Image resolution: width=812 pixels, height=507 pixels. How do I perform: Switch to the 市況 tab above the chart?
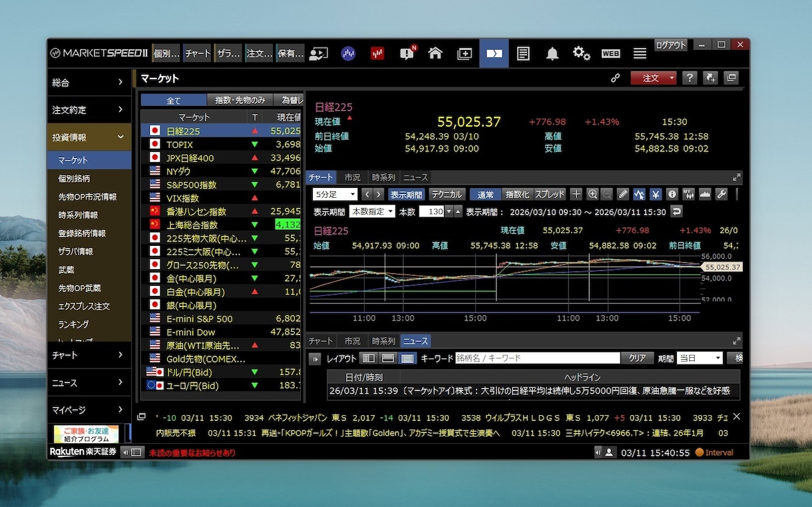click(352, 177)
